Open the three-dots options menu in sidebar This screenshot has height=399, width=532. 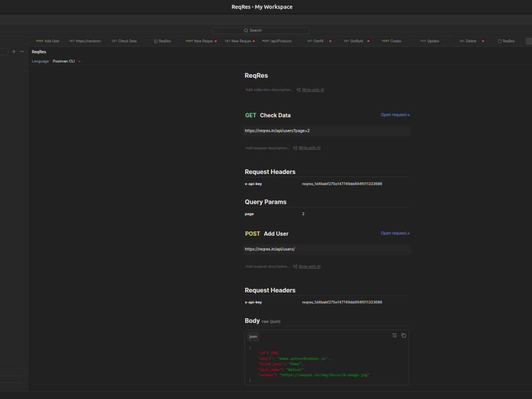point(22,52)
